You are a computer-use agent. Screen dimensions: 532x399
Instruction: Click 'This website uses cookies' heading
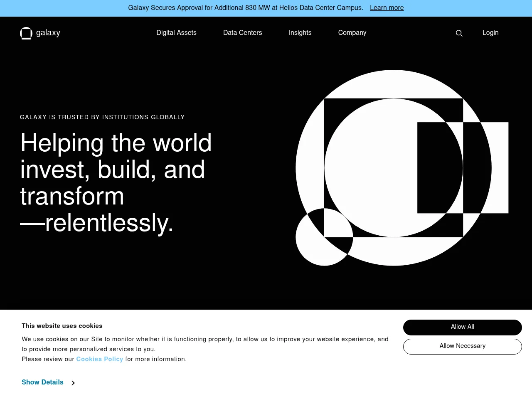tap(62, 326)
